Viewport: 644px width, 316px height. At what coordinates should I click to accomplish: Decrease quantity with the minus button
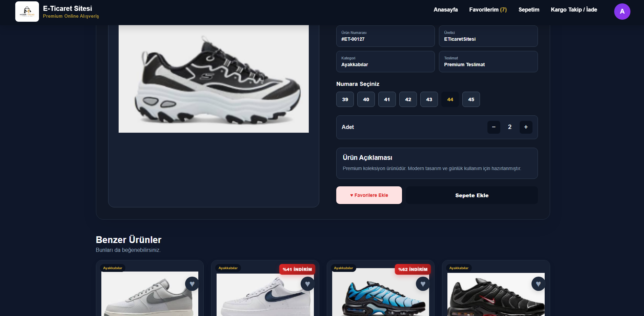494,127
